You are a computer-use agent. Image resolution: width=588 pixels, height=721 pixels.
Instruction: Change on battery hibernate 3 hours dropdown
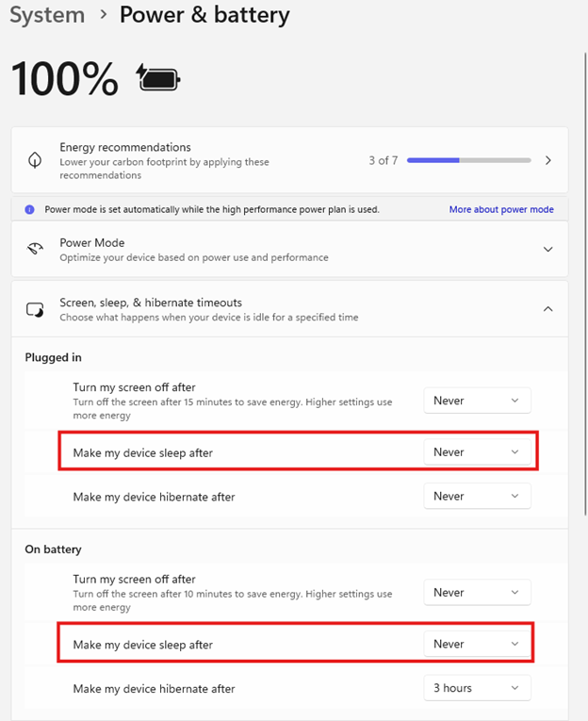tap(477, 688)
